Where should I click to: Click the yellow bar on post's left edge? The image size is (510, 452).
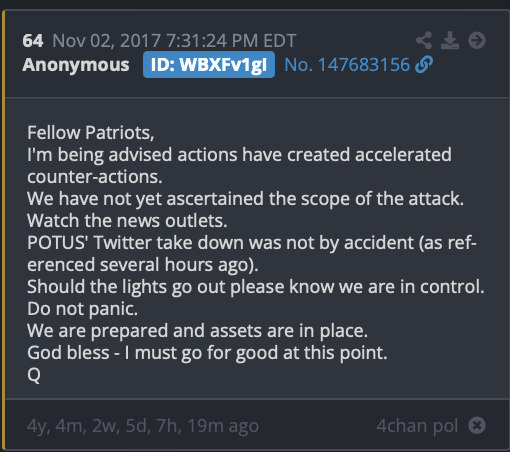pyautogui.click(x=3, y=230)
